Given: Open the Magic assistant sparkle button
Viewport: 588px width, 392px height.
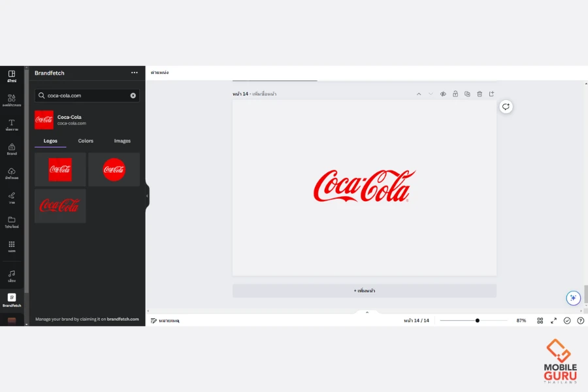Looking at the screenshot, I should pyautogui.click(x=573, y=298).
